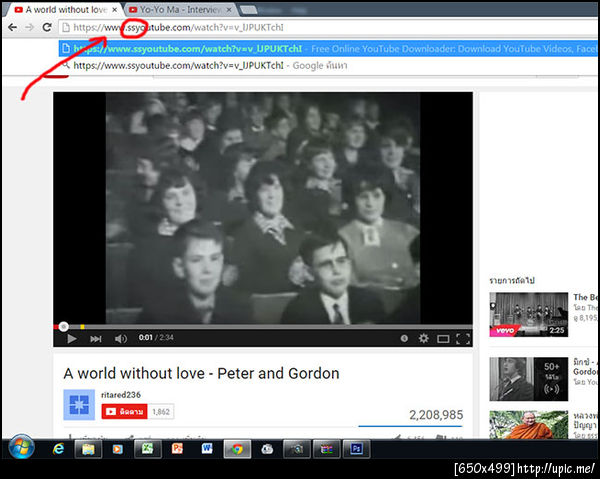Click the address bar URL field

328,28
